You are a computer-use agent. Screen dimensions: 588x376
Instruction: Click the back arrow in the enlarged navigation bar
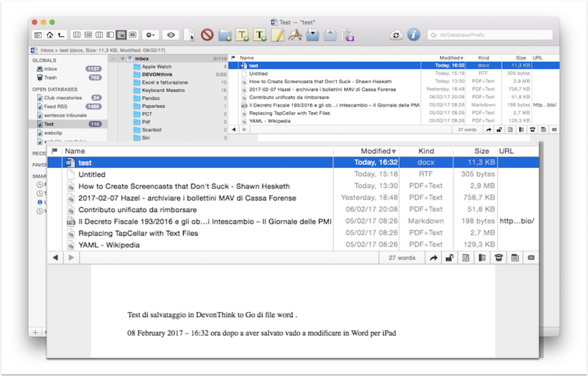pyautogui.click(x=56, y=258)
